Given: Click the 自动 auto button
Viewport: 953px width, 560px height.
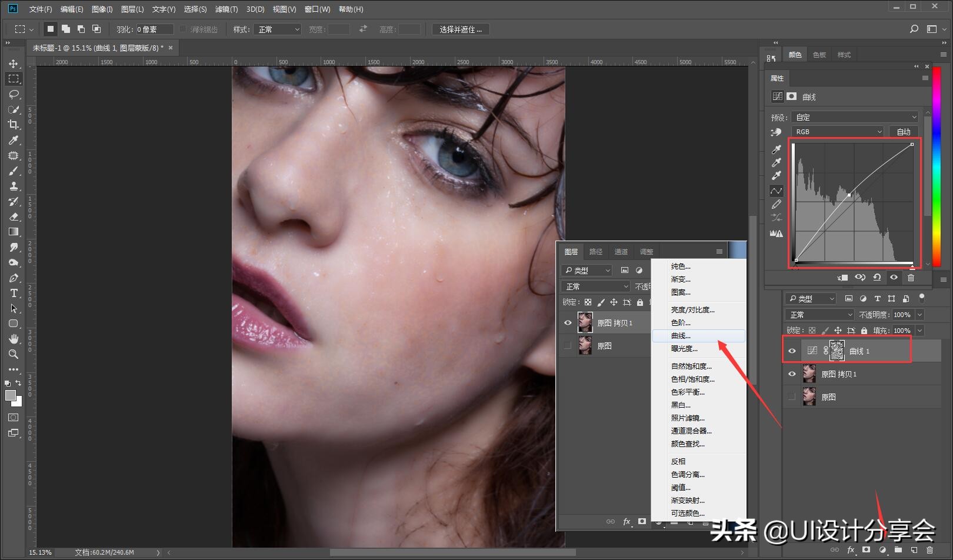Looking at the screenshot, I should click(904, 132).
